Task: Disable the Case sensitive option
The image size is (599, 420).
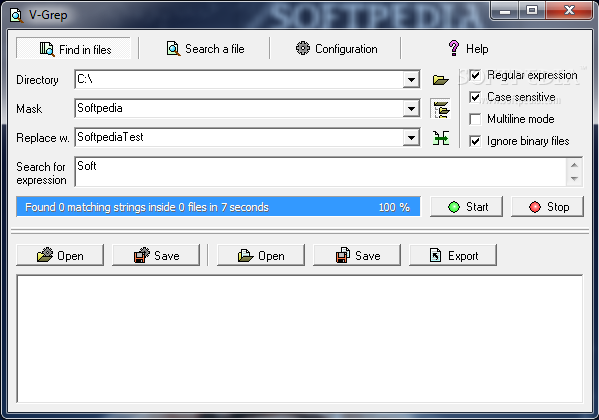Action: pyautogui.click(x=475, y=97)
